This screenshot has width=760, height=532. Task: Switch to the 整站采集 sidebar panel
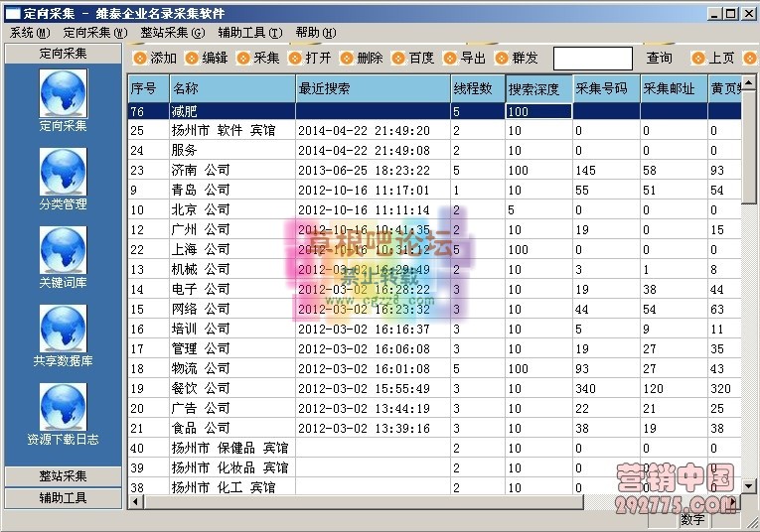coord(63,476)
